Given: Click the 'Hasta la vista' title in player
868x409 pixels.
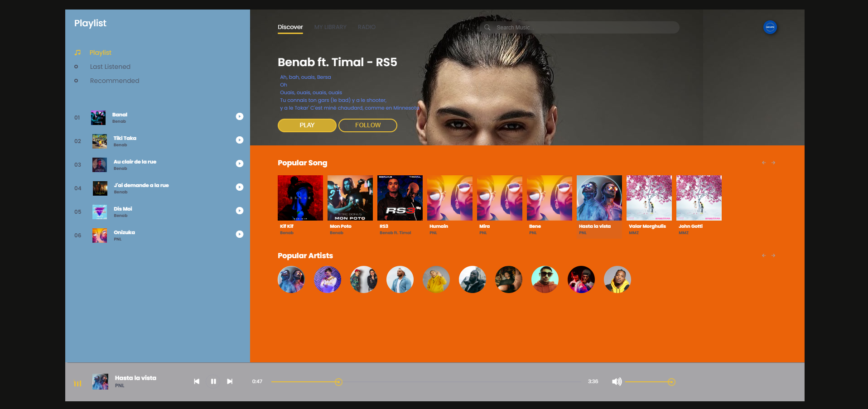Looking at the screenshot, I should 135,378.
